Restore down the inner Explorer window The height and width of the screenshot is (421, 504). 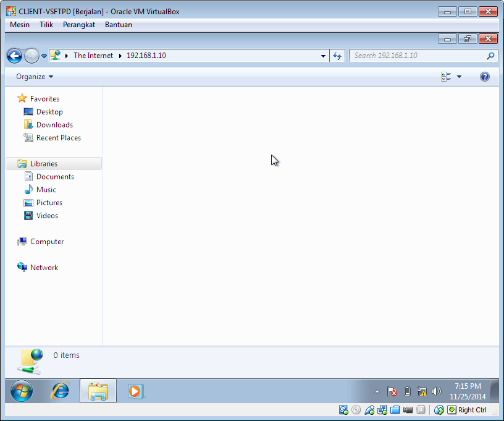[468, 39]
